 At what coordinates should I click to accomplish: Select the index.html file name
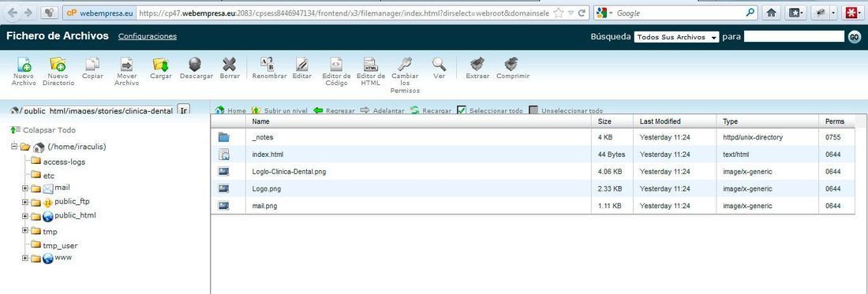click(268, 154)
